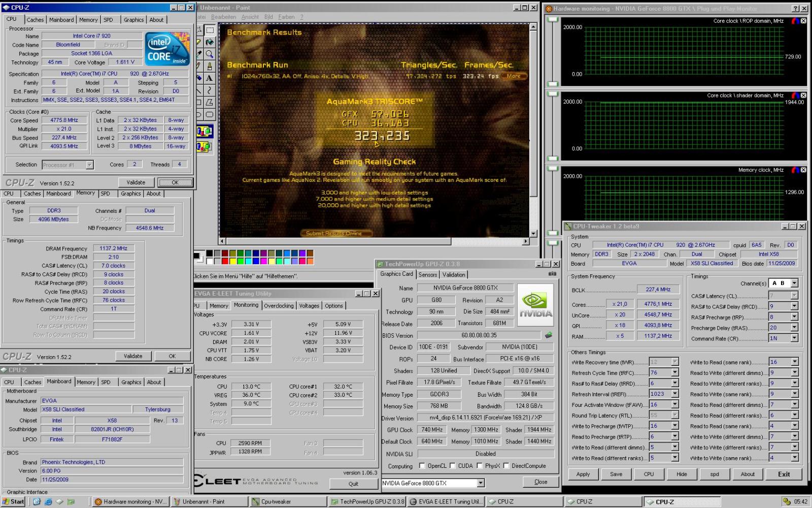Open the Caches tab in top CPU-Z window
Viewport: 812px width, 508px height.
pos(35,20)
